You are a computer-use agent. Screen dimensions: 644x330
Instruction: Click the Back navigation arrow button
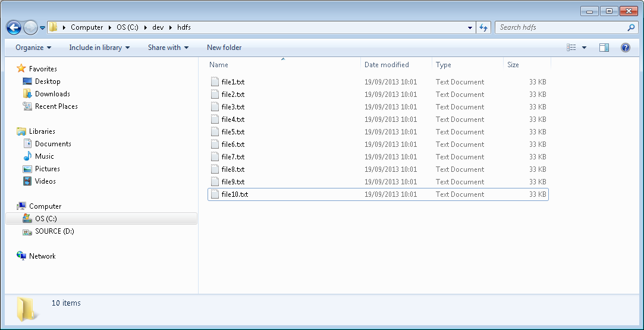(14, 27)
